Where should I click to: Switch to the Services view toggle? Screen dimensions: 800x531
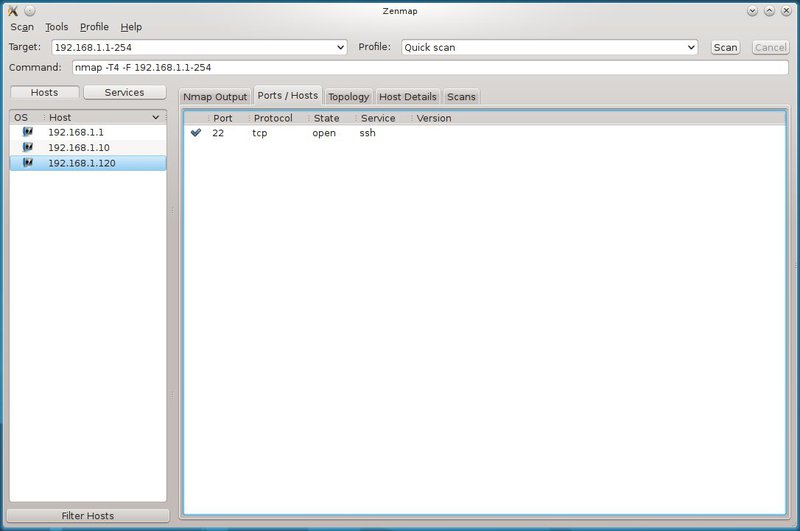click(x=124, y=92)
